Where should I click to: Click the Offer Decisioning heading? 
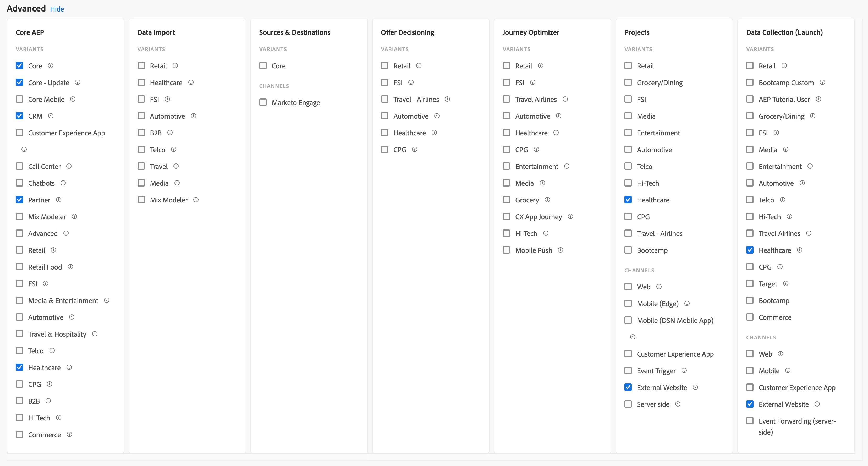407,32
